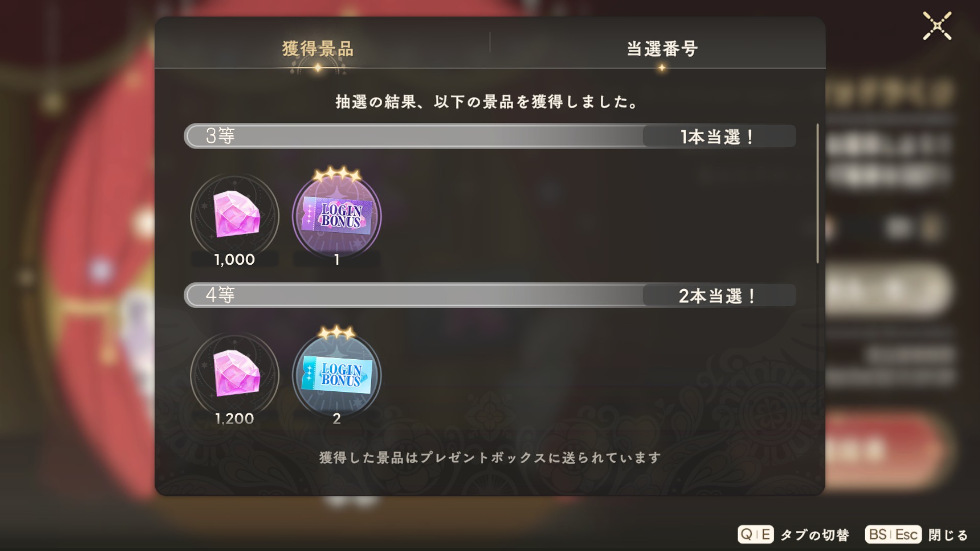The width and height of the screenshot is (980, 551).
Task: Click the pink jewel icon worth 1,000
Action: tap(235, 217)
